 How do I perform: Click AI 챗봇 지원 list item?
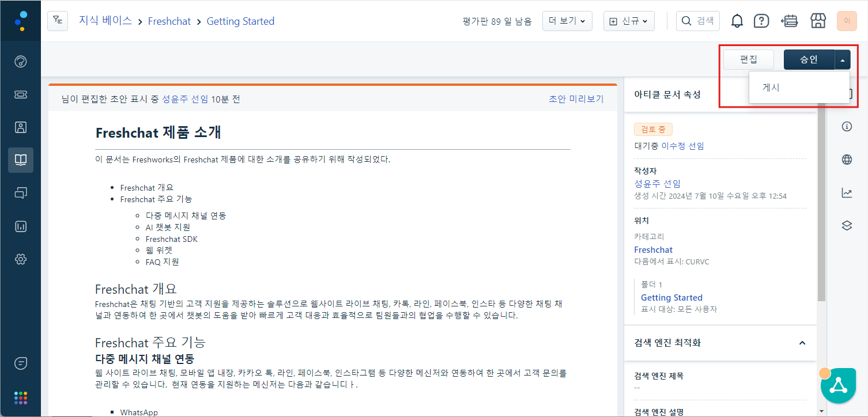point(168,227)
